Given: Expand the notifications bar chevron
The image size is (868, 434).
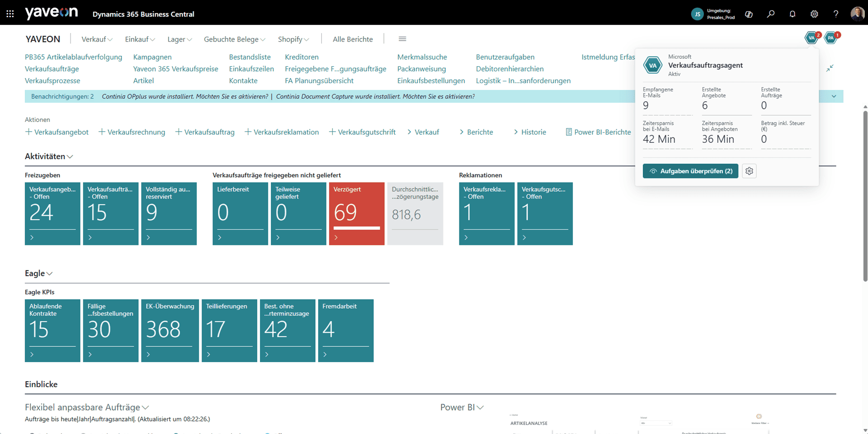Looking at the screenshot, I should 834,96.
